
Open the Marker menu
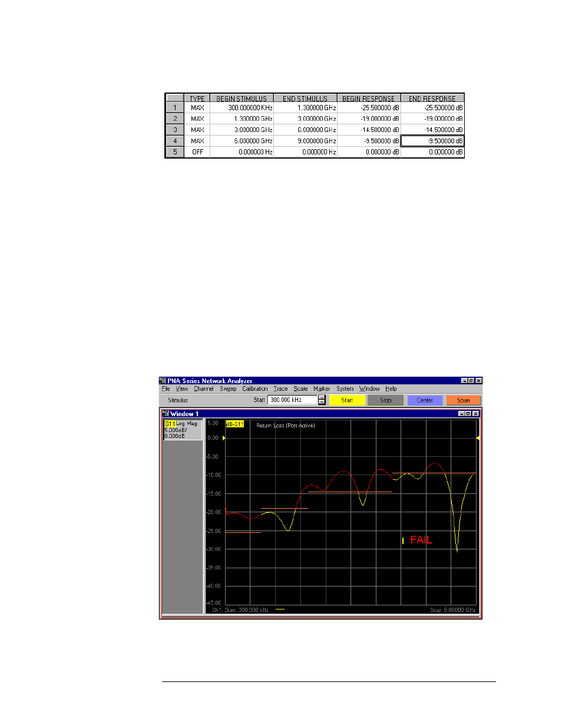(322, 388)
